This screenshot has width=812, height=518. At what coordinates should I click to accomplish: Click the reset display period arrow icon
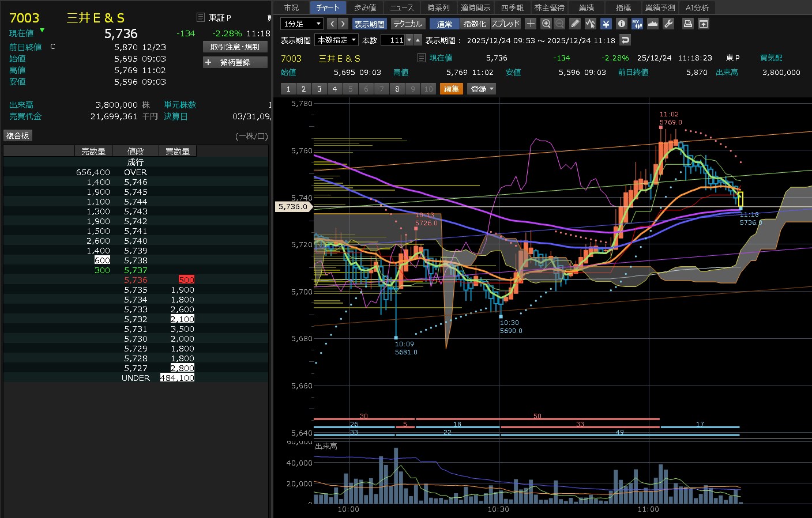pos(625,40)
